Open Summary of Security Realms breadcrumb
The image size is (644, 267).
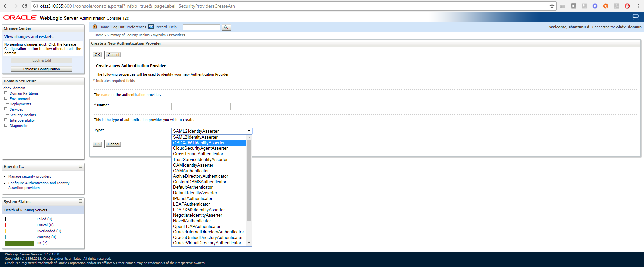point(128,35)
